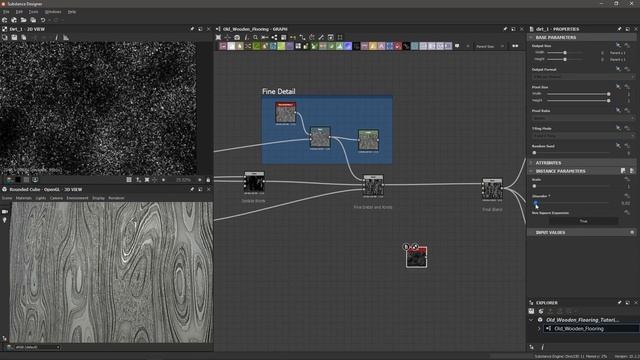Open the Materials menu in 3D view
Image resolution: width=640 pixels, height=360 pixels.
point(23,198)
